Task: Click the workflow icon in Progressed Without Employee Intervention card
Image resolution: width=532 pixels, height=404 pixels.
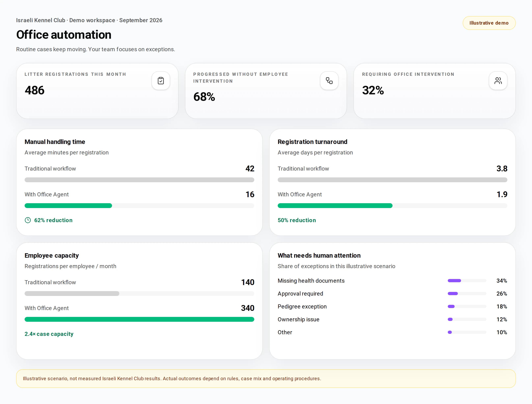Action: point(329,81)
